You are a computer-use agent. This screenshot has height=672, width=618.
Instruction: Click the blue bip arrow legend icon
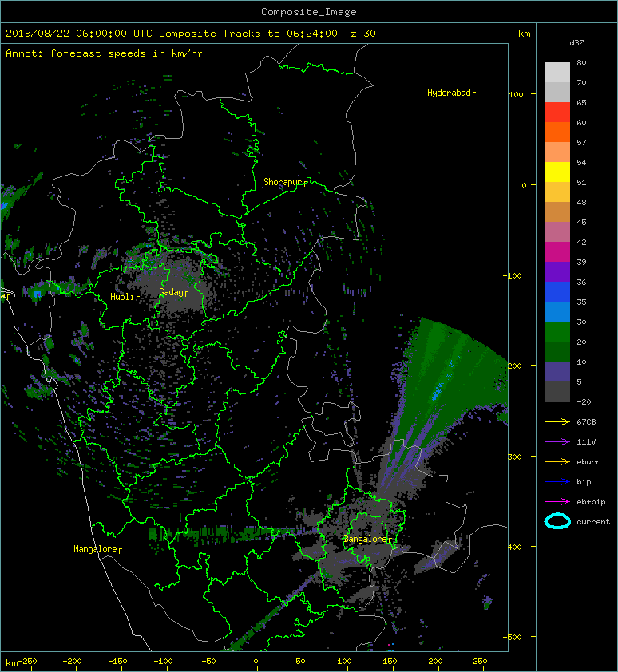pyautogui.click(x=557, y=482)
